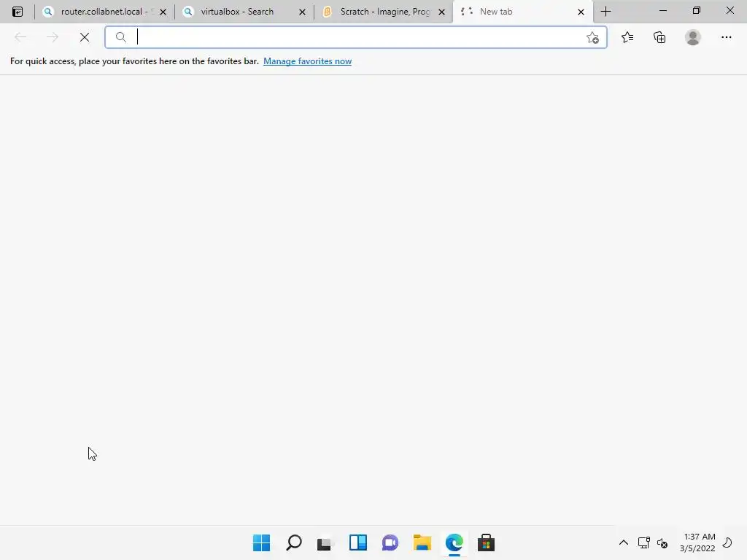
Task: Open clock and date 1:37 AM
Action: pos(697,542)
